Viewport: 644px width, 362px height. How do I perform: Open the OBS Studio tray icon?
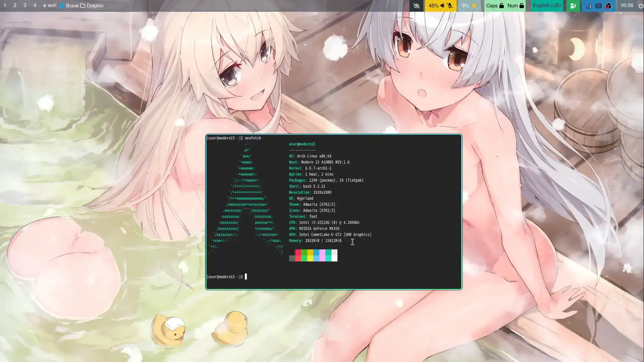tap(608, 6)
